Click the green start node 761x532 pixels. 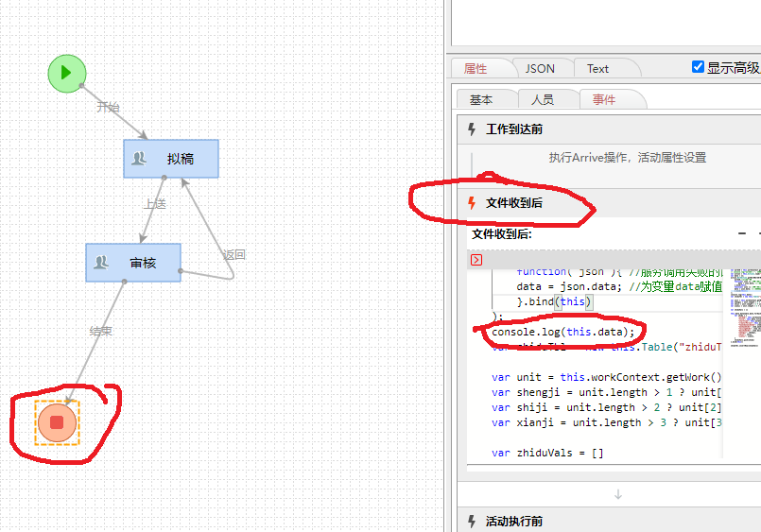(x=67, y=73)
